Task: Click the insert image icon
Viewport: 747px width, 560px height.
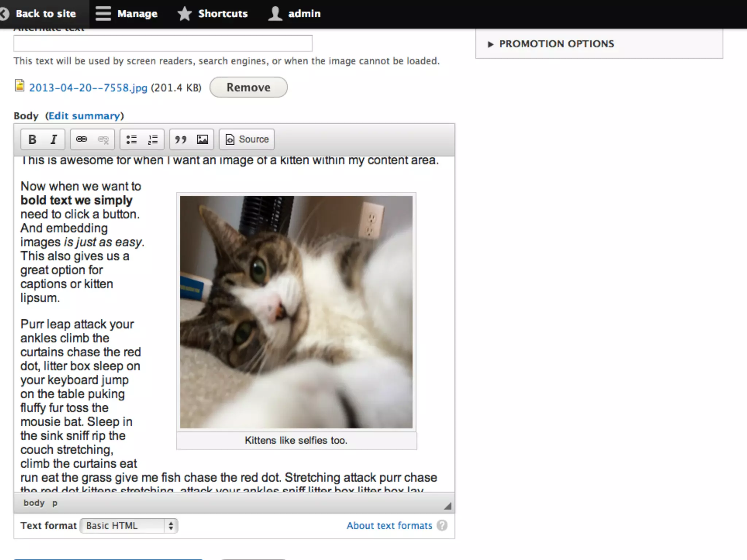Action: [x=202, y=139]
